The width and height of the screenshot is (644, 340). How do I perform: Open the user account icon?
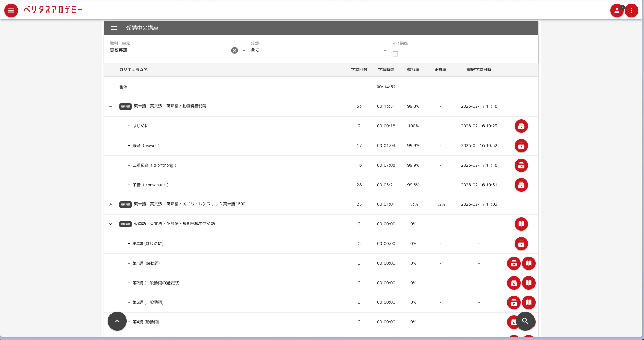click(x=617, y=10)
